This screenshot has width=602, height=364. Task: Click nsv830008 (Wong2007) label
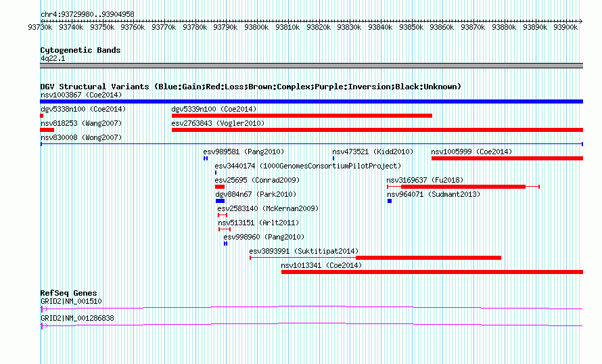(81, 137)
